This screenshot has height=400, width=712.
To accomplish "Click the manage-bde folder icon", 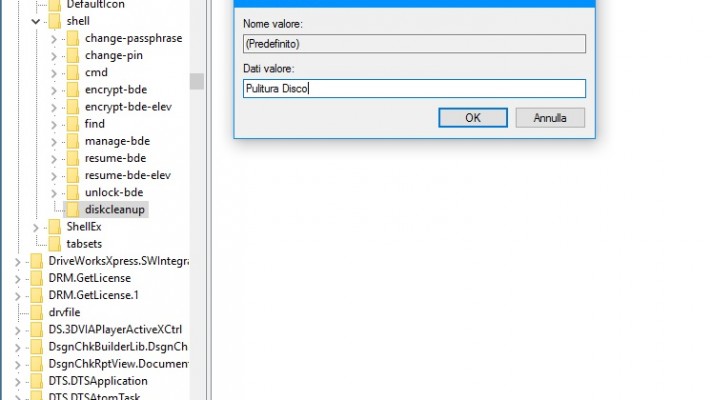I will (x=73, y=141).
